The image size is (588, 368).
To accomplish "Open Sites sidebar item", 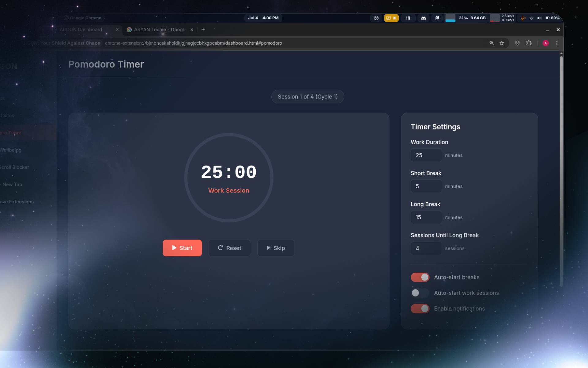I will [x=28, y=116].
